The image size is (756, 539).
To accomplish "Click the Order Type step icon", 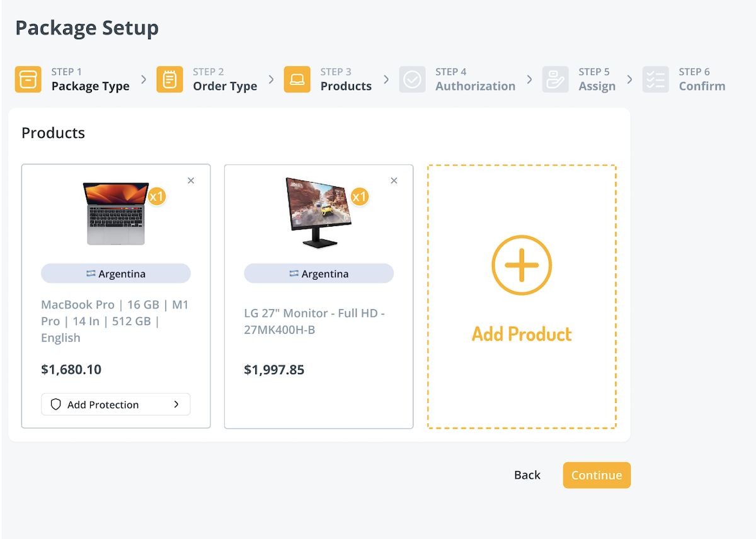I will tap(169, 79).
